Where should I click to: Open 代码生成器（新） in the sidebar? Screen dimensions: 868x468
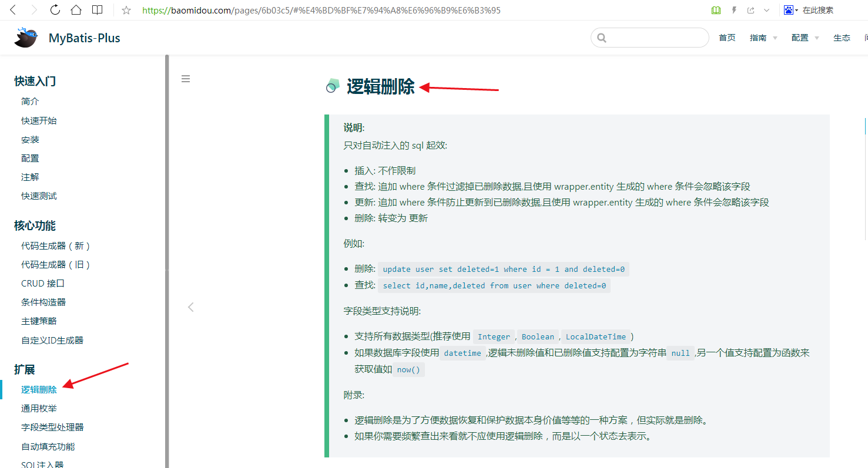click(x=56, y=246)
